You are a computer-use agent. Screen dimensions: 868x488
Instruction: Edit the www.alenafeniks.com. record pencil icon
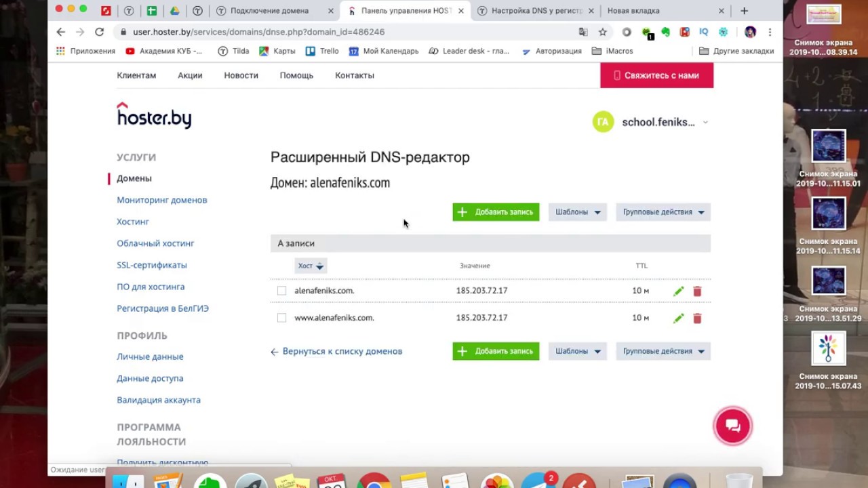coord(679,318)
